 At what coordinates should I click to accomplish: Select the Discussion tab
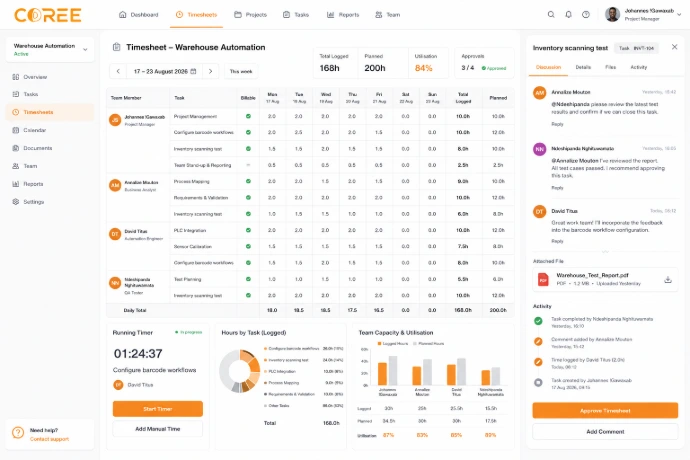pyautogui.click(x=548, y=67)
